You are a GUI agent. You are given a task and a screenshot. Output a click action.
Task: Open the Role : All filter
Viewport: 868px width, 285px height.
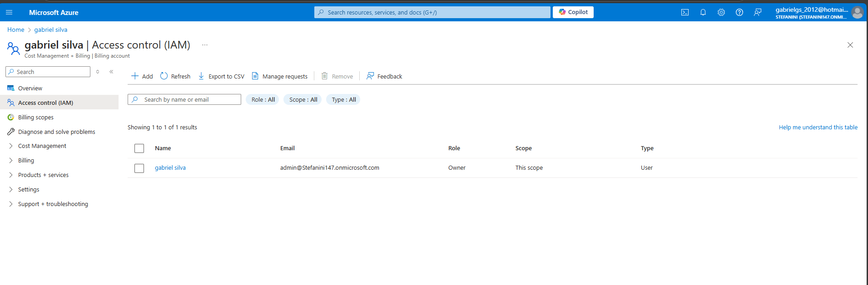[263, 99]
